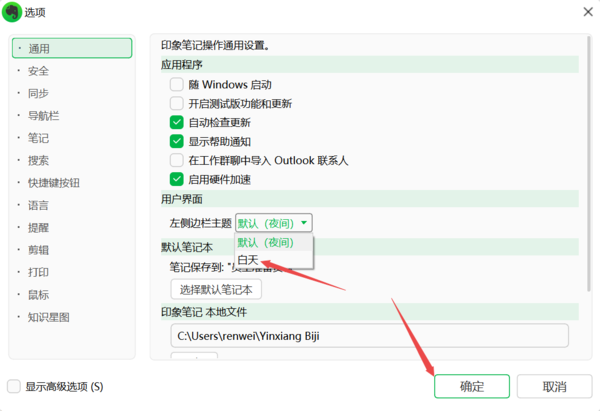Toggle 随 Windows 启动 checkbox
This screenshot has height=411, width=600.
coord(177,85)
